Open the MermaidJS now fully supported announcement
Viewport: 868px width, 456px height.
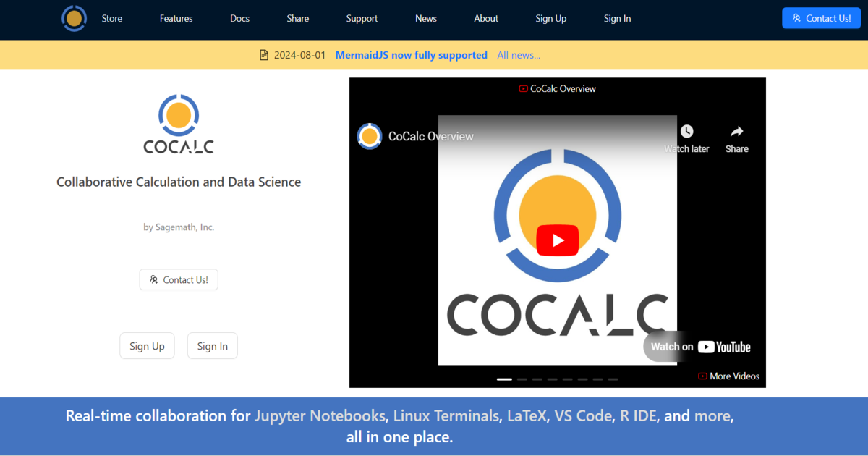[411, 54]
